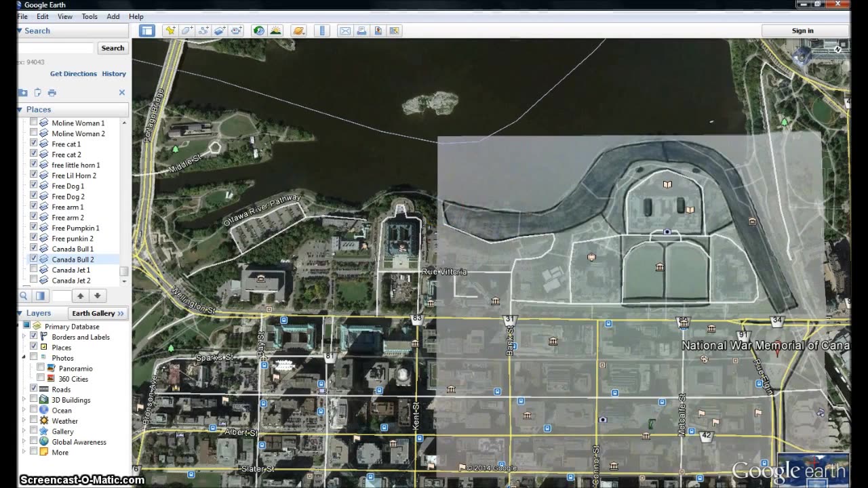Select the Canada Jet 2 place entry
868x488 pixels.
tap(71, 281)
